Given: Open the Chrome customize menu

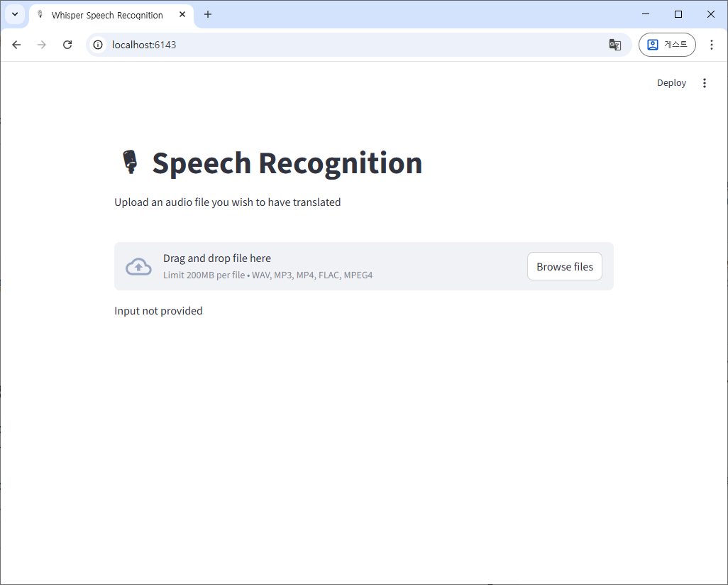Looking at the screenshot, I should [711, 45].
